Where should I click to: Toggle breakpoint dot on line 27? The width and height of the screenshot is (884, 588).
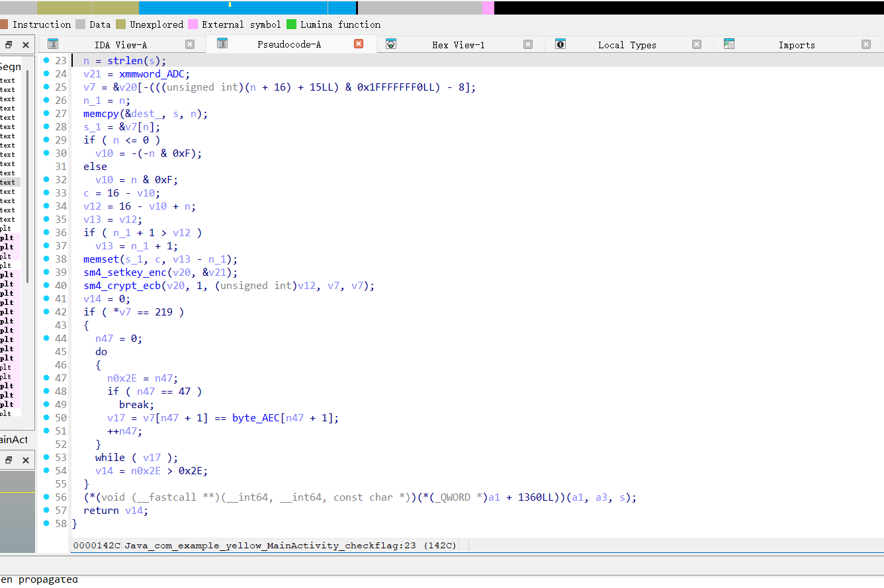click(46, 113)
